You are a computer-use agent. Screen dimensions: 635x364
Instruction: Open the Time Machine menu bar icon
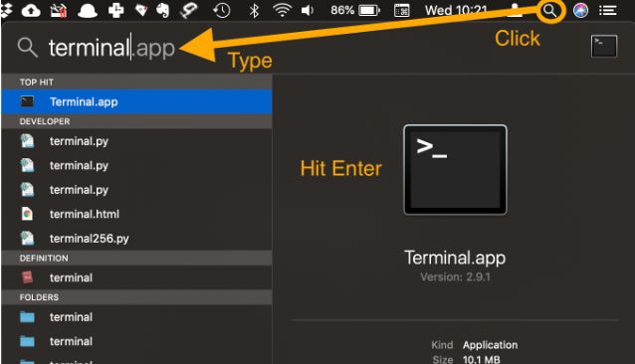[x=222, y=11]
